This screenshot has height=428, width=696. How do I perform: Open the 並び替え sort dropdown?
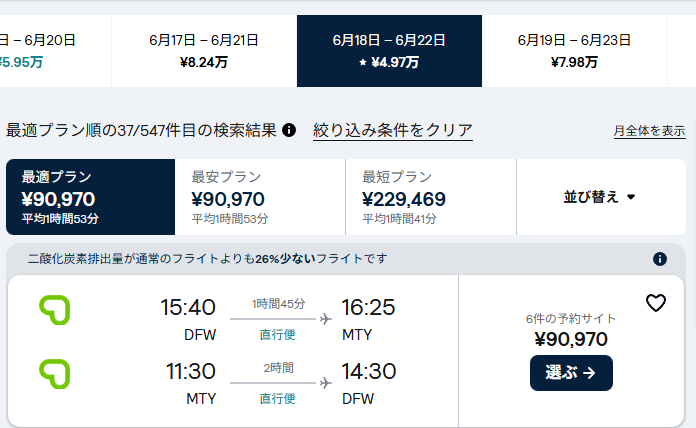pyautogui.click(x=600, y=197)
